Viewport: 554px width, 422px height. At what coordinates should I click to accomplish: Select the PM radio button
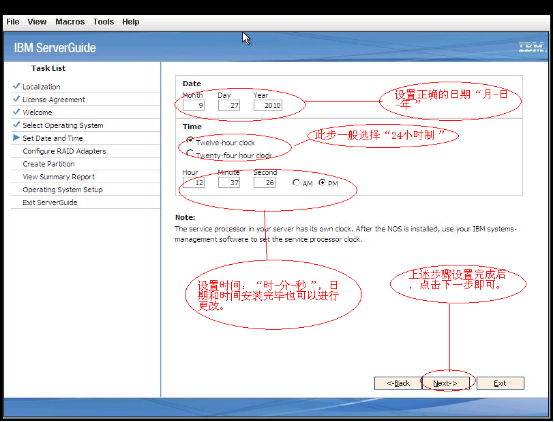[x=322, y=182]
